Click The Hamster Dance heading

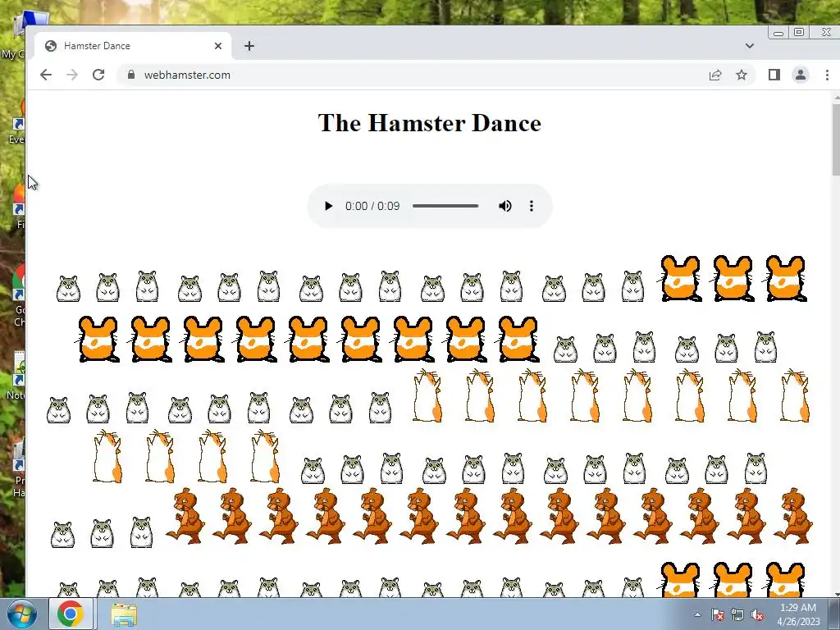point(430,123)
